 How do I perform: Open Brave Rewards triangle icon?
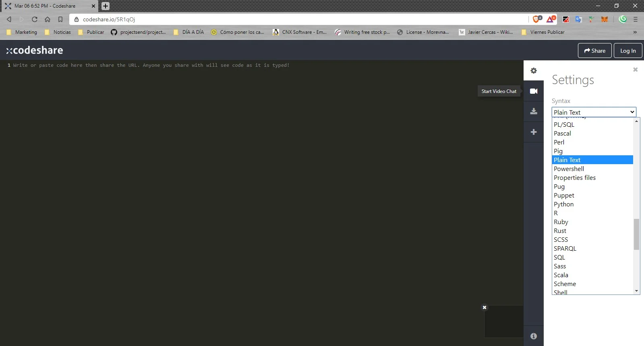point(551,19)
